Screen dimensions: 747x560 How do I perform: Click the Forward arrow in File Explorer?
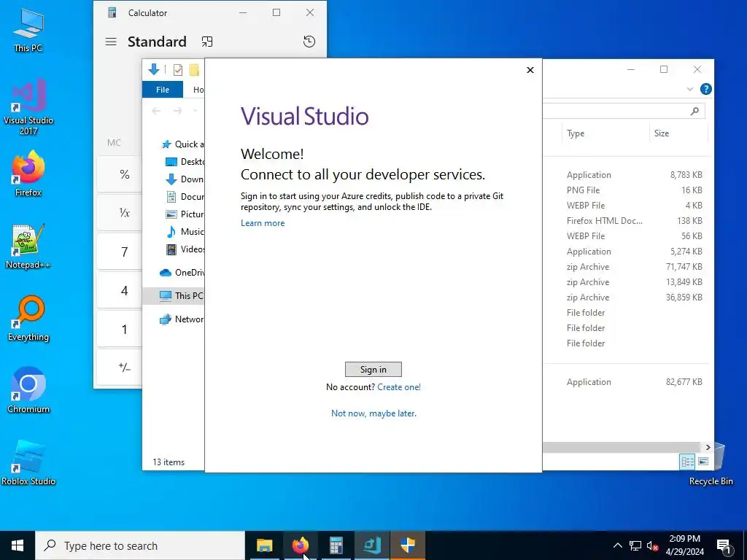tap(177, 111)
